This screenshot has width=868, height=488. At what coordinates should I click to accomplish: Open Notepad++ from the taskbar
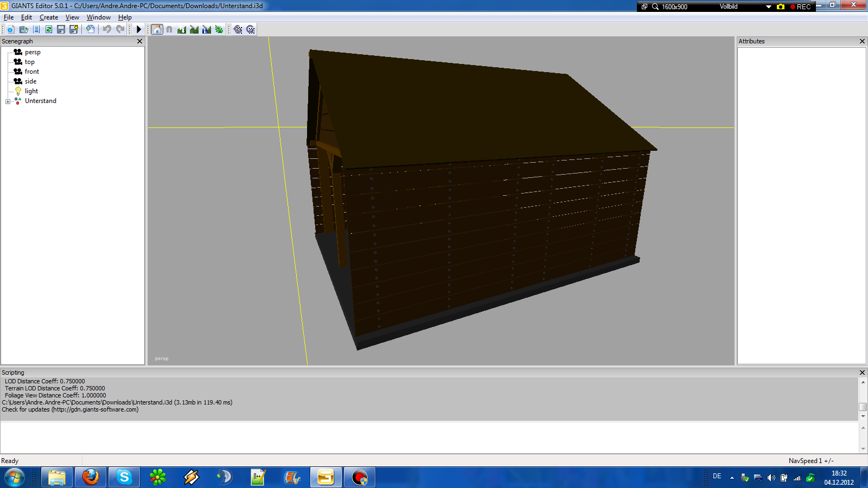(258, 478)
